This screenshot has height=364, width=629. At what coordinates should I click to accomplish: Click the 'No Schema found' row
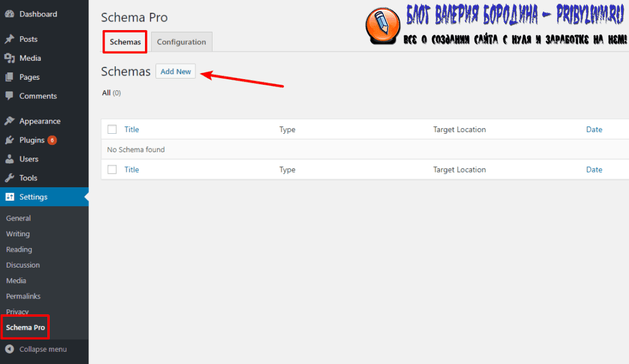point(365,150)
